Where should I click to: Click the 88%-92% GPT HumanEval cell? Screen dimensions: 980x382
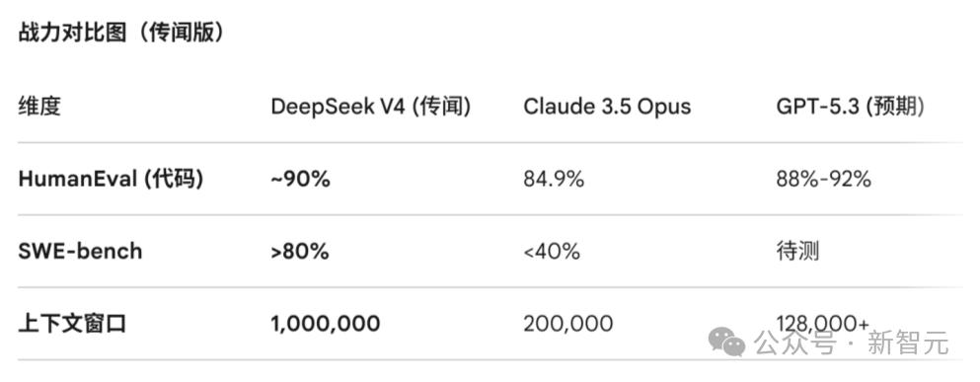[x=823, y=180]
